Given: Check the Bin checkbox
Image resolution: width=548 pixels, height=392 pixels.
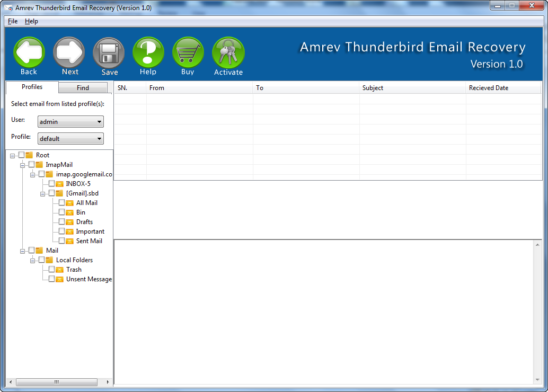Looking at the screenshot, I should (62, 212).
